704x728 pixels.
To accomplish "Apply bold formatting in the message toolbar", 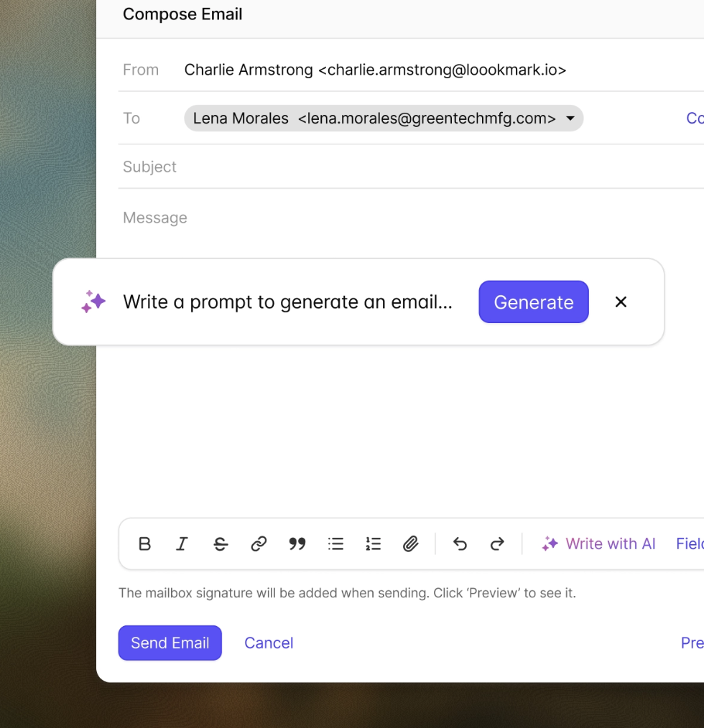I will coord(144,543).
